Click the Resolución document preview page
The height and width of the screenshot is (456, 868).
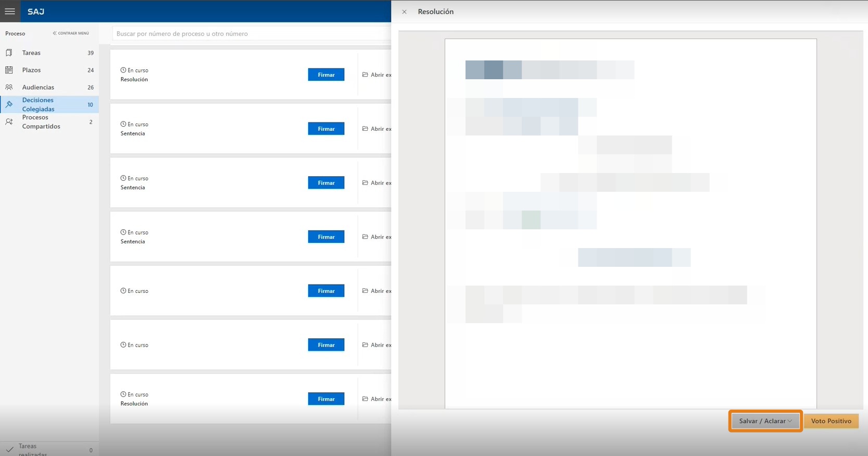pos(631,224)
